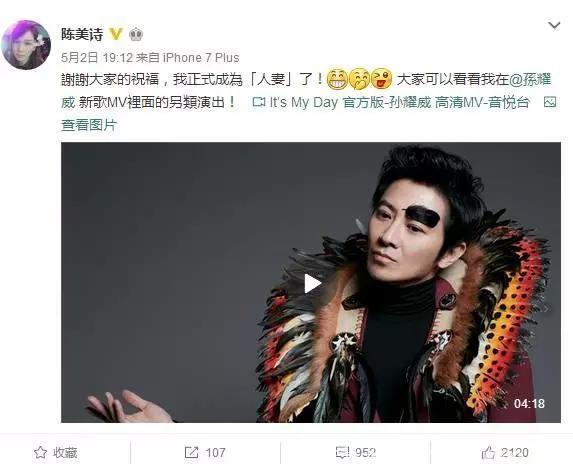Repost using the 107 forward button

tap(205, 453)
